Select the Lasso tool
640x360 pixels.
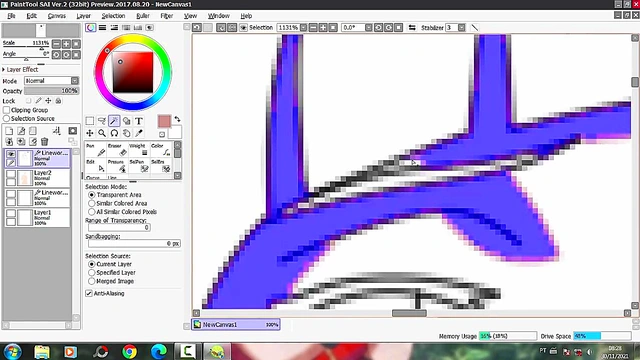click(x=102, y=121)
